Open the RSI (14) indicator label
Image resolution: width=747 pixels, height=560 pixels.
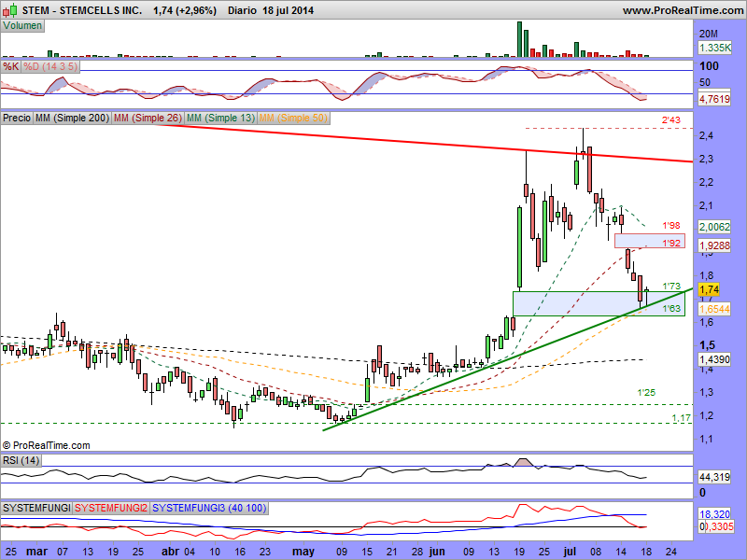[x=21, y=460]
